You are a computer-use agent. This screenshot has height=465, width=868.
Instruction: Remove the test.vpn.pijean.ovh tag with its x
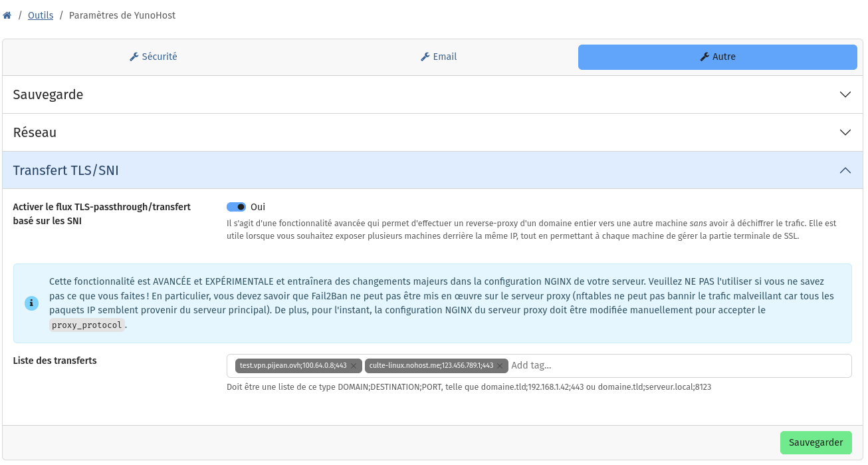(x=354, y=366)
